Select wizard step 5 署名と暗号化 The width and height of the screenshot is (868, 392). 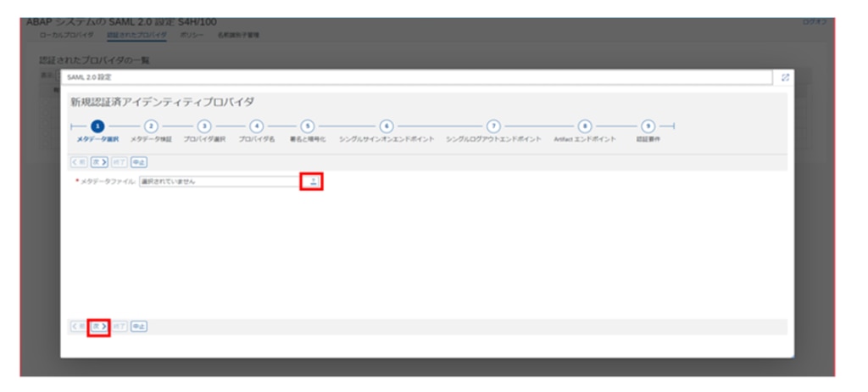point(308,126)
